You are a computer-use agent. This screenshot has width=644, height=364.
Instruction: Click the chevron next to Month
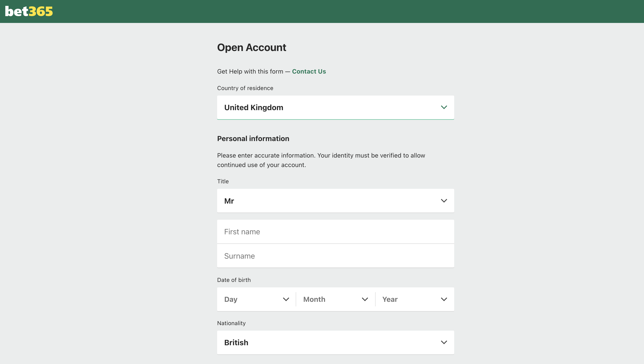(365, 299)
